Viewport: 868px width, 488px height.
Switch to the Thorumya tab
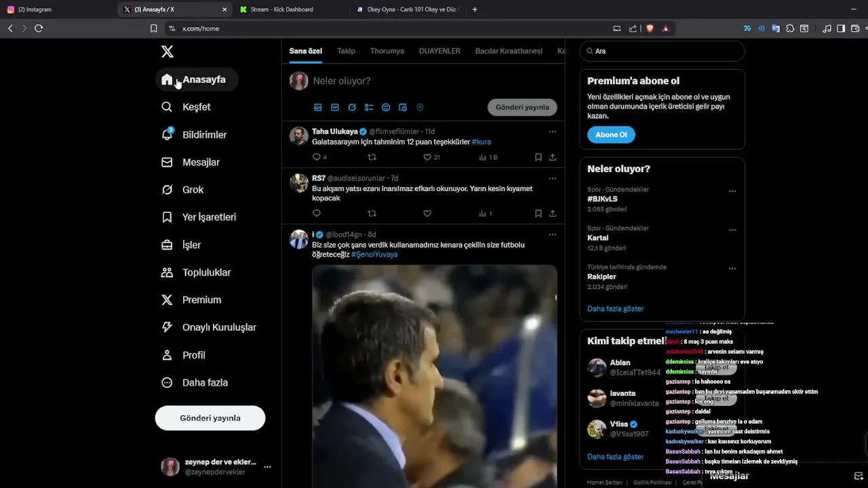tap(387, 51)
